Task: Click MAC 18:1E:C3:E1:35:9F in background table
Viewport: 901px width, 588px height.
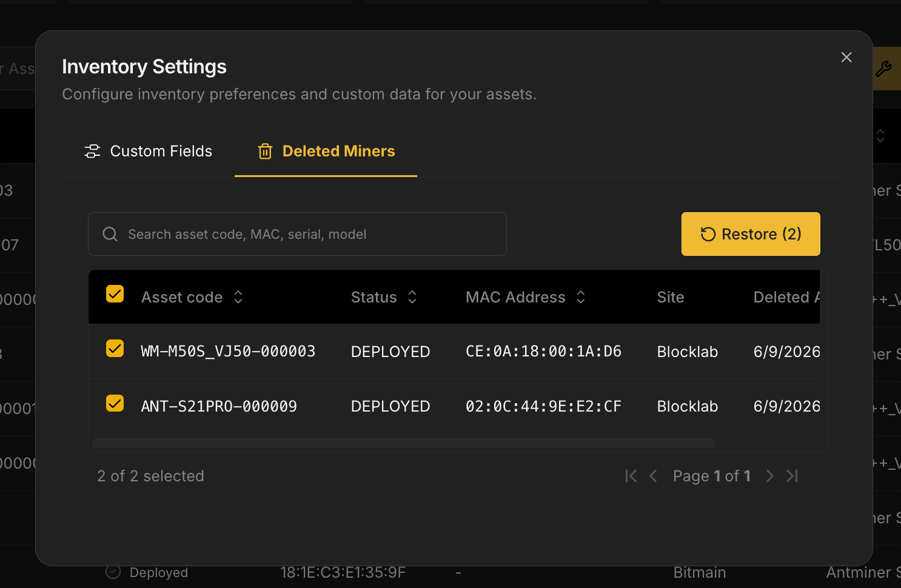Action: tap(343, 573)
